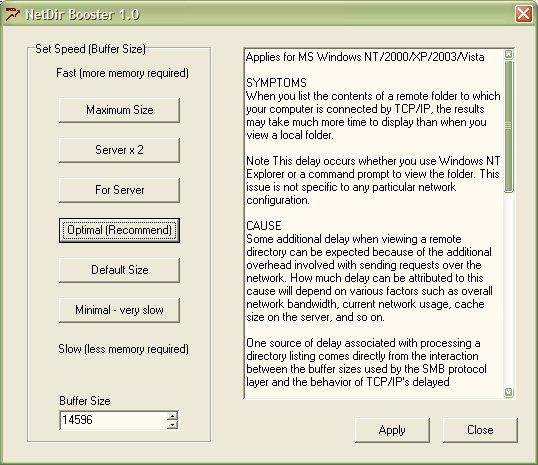Image resolution: width=538 pixels, height=465 pixels.
Task: Choose the For Server preset
Action: 119,190
